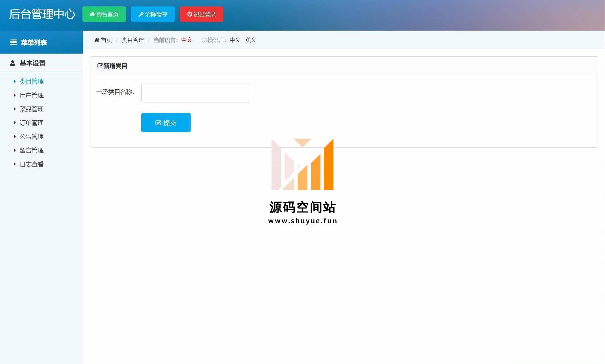Click the list icon beside 菜单列表

point(13,42)
